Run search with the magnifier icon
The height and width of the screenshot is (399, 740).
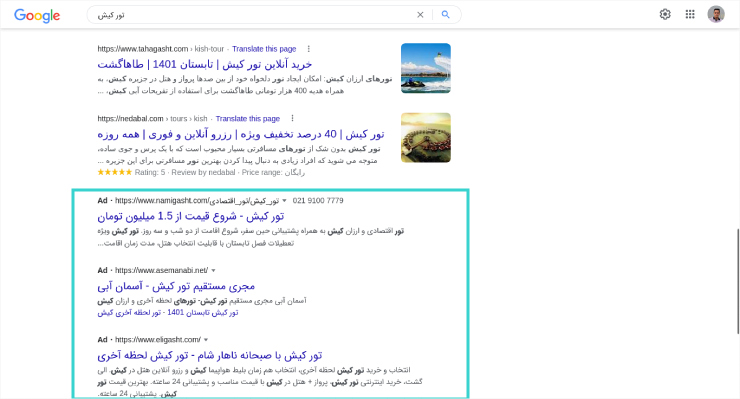click(446, 15)
